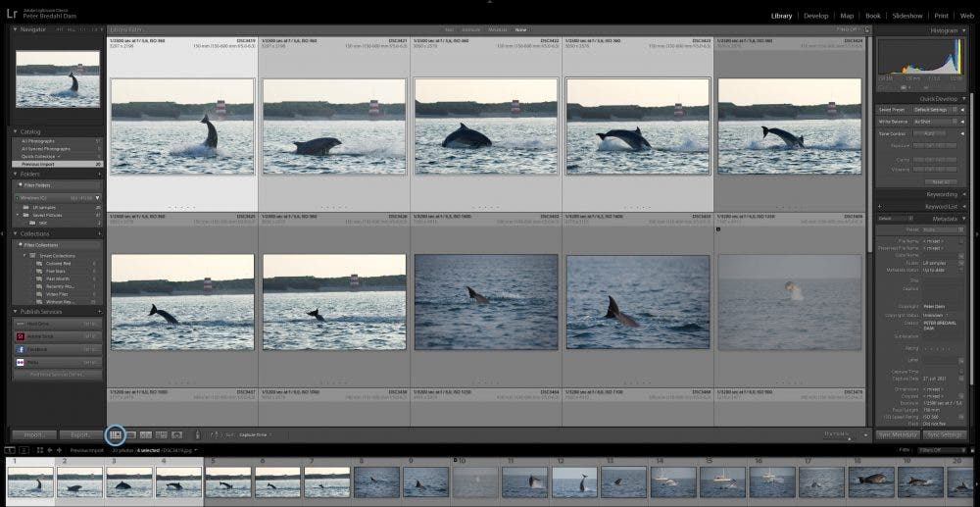Open People view icon in toolbar

coord(176,434)
